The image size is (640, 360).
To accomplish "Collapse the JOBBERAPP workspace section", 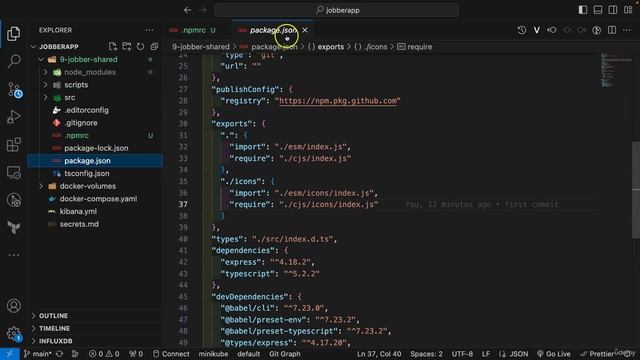I will [33, 47].
